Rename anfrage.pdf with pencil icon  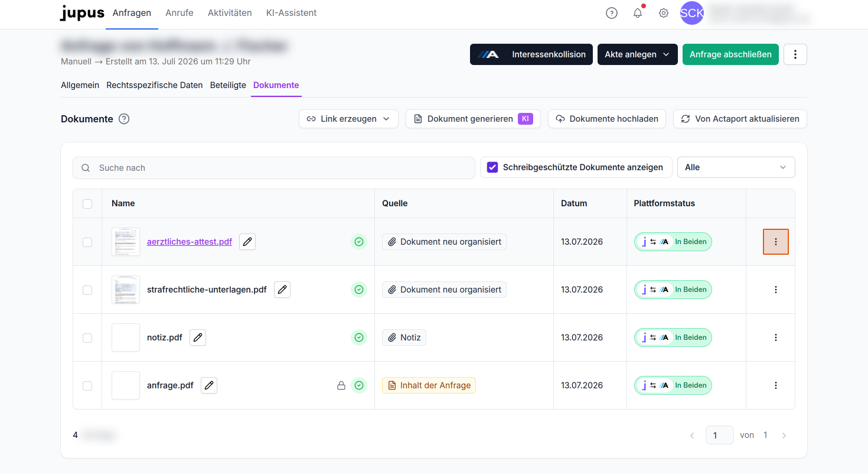pos(209,385)
